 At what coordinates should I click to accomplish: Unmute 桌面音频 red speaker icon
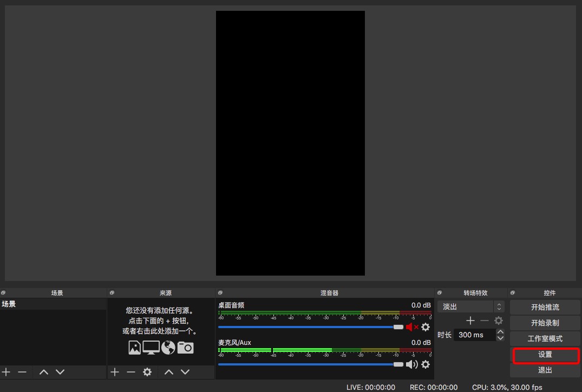point(412,327)
